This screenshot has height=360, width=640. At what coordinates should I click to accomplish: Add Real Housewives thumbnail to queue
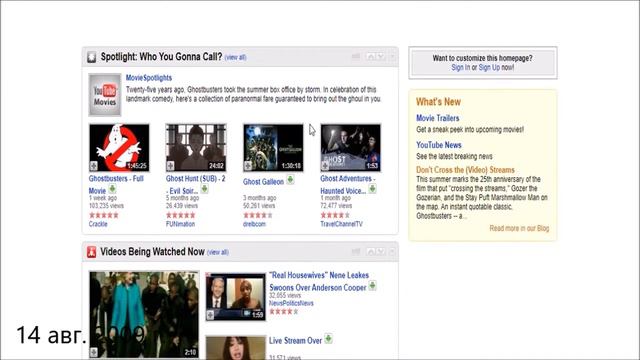pyautogui.click(x=210, y=315)
